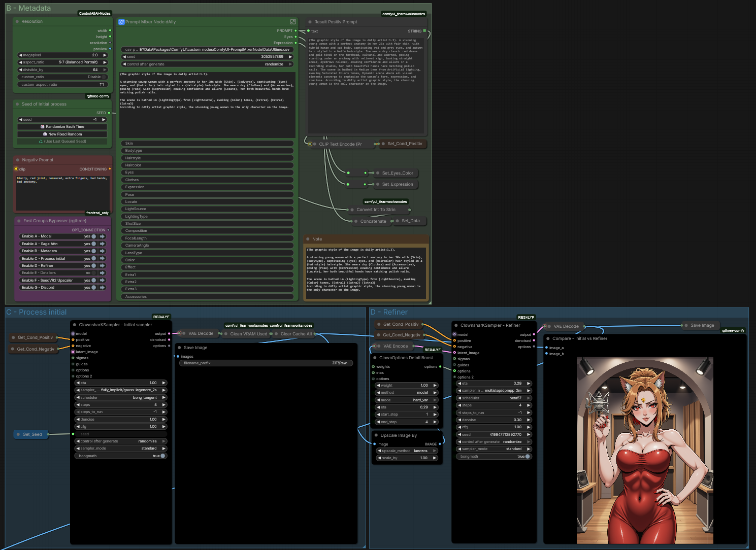Toggle custom_ratio in Resolution node

pos(104,77)
